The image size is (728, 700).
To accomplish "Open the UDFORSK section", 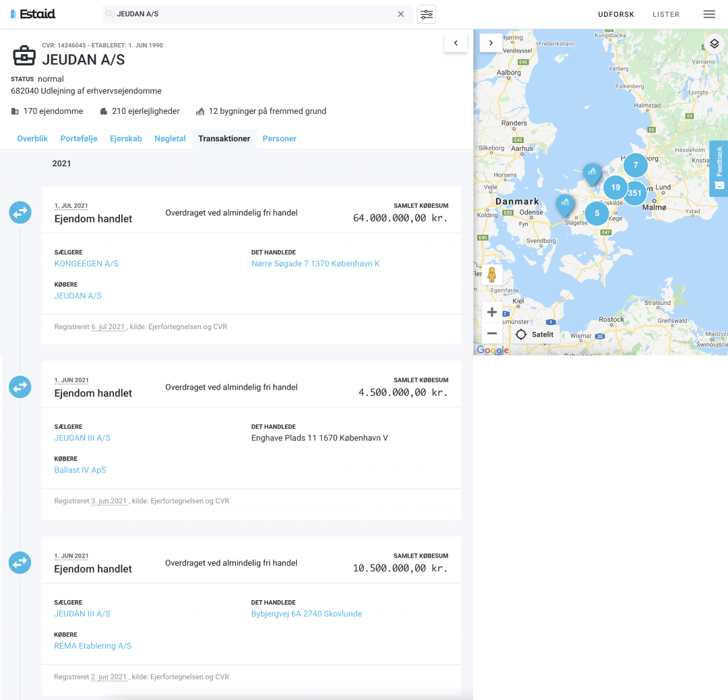I will tap(615, 14).
